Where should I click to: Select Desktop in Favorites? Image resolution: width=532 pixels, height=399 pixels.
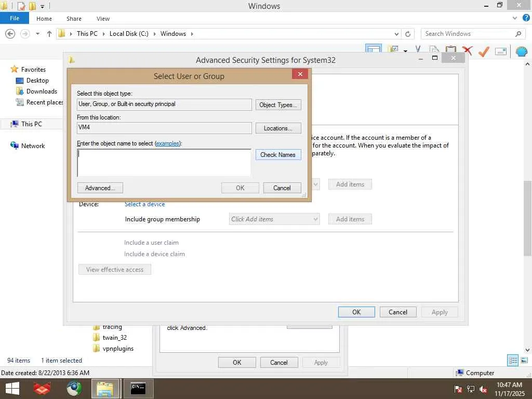[x=33, y=81]
